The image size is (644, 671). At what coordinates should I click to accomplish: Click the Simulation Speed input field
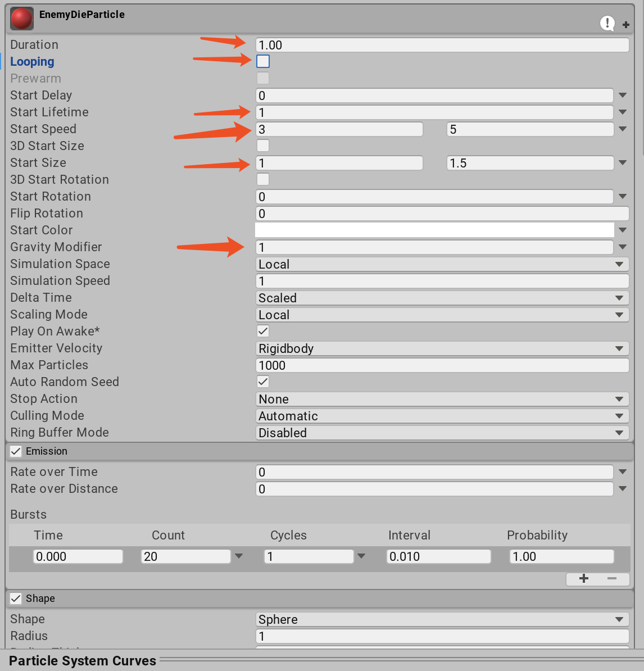[442, 281]
